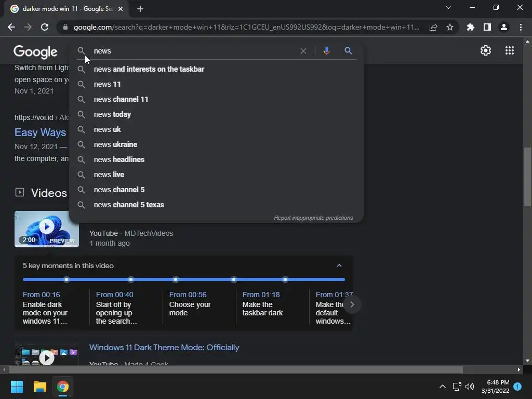Close the 'darker mode win 11' tab

[121, 9]
